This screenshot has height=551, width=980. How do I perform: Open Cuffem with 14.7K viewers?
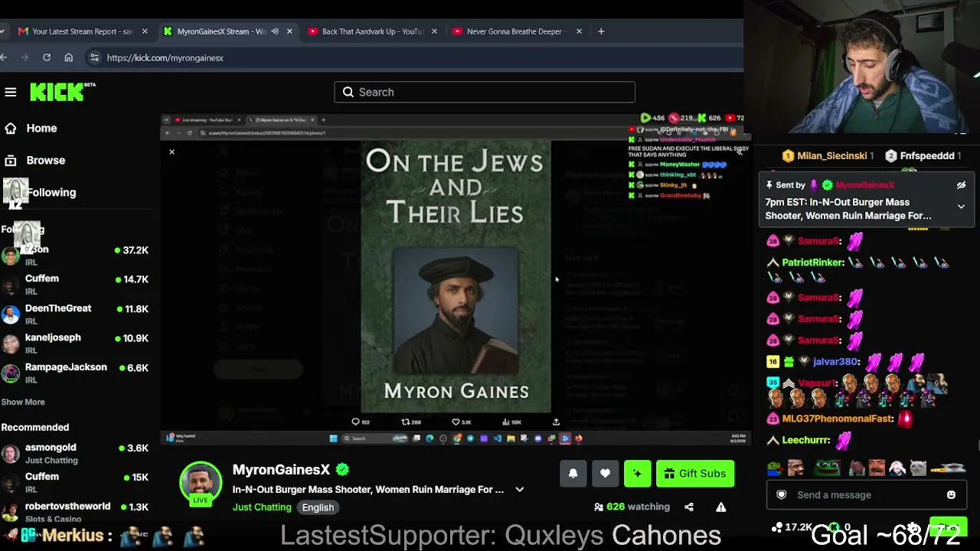(75, 285)
